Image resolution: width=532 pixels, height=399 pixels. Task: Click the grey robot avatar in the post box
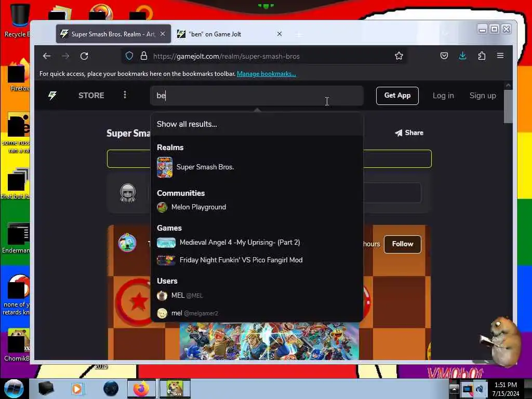point(128,193)
